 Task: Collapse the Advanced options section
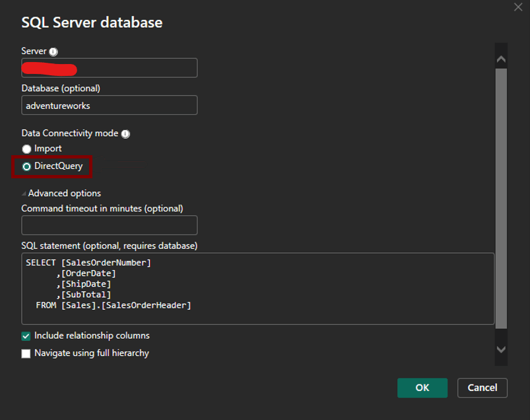pyautogui.click(x=24, y=194)
